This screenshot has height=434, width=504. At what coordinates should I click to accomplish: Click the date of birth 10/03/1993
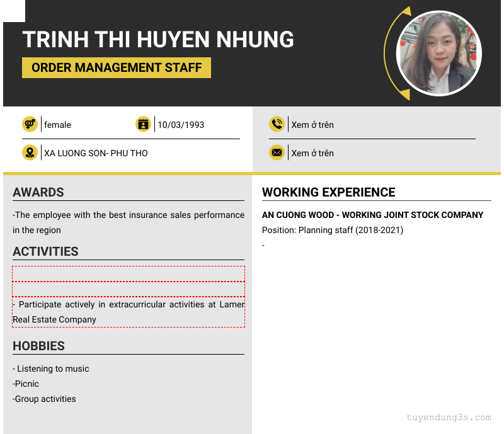181,125
